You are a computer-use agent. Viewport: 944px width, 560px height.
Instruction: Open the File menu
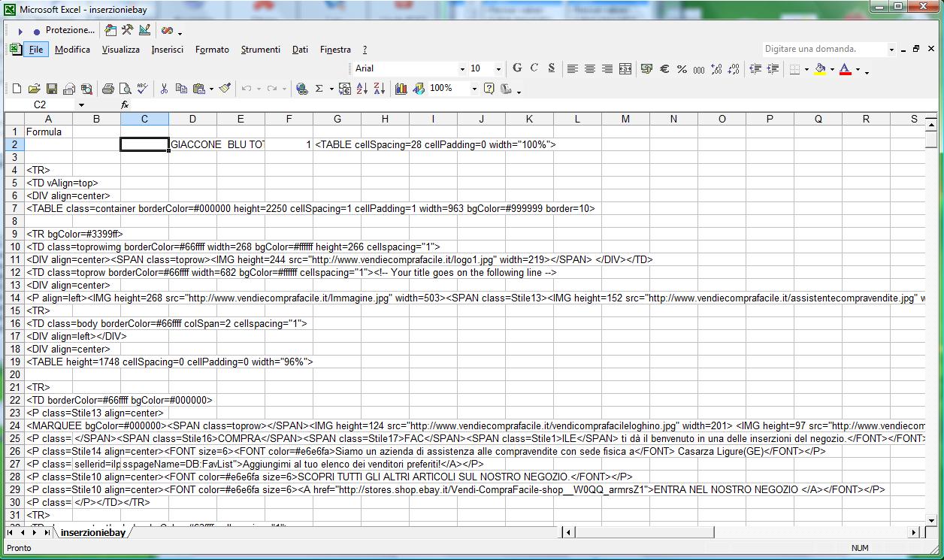point(35,50)
